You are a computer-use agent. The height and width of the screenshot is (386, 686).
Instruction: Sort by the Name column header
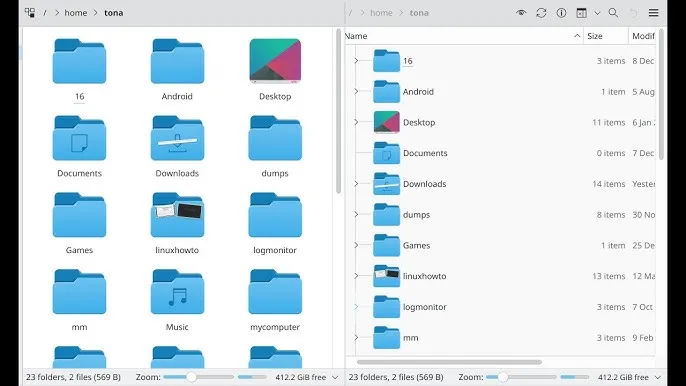(464, 36)
